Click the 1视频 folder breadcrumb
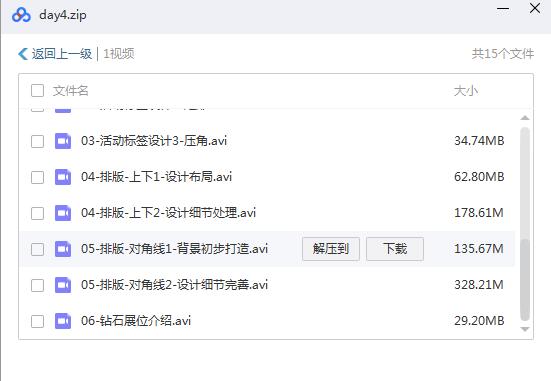Image resolution: width=551 pixels, height=381 pixels. tap(119, 54)
